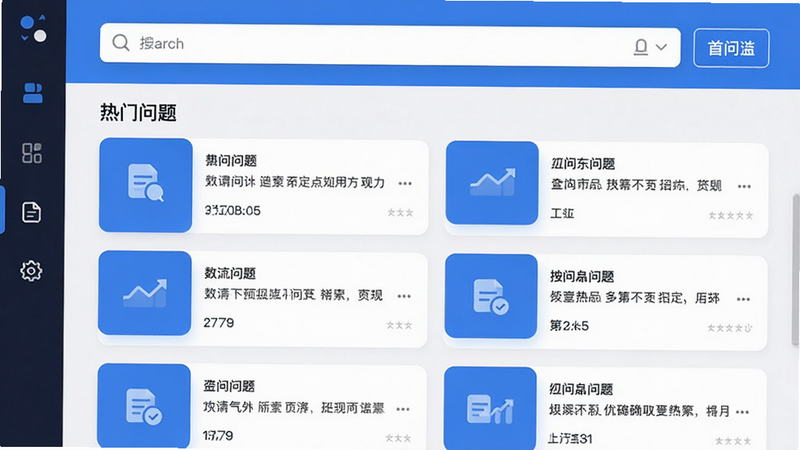800x450 pixels.
Task: Click the 首问溢 button
Action: coord(731,48)
